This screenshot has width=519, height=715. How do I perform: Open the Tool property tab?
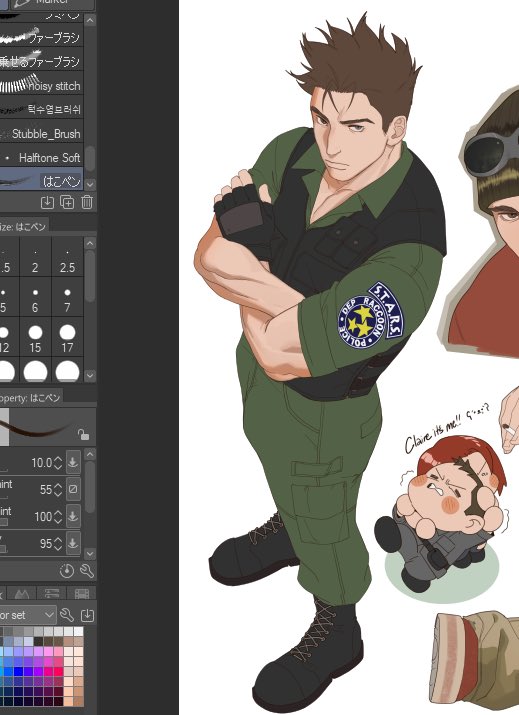[x=31, y=398]
